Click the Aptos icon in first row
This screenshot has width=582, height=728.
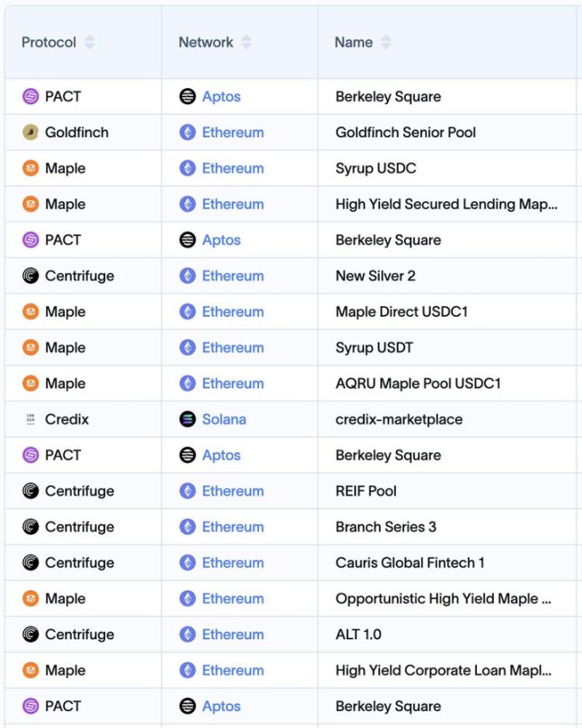click(x=187, y=96)
